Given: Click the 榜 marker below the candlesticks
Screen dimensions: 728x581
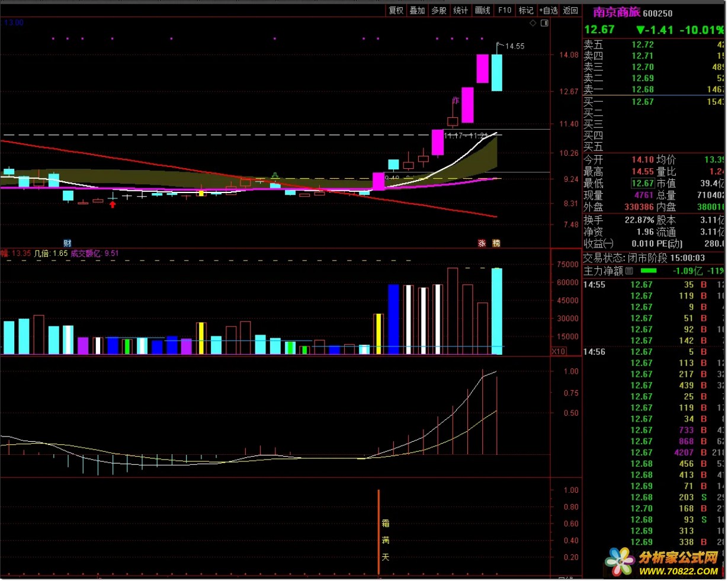Looking at the screenshot, I should (496, 243).
